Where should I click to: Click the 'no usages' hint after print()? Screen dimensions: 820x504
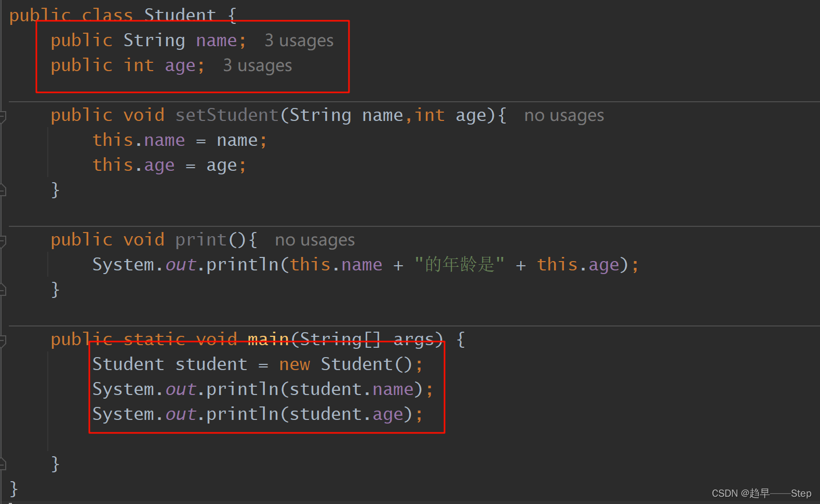pyautogui.click(x=315, y=240)
